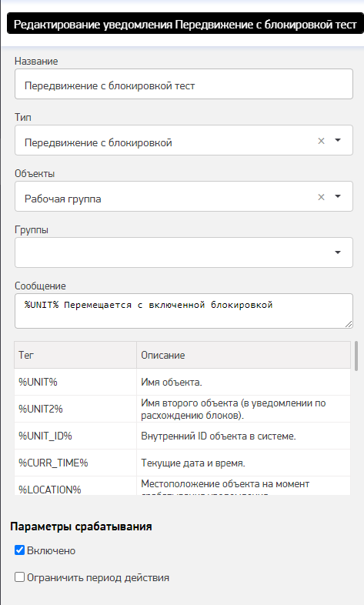Click the Название input field

pos(184,84)
